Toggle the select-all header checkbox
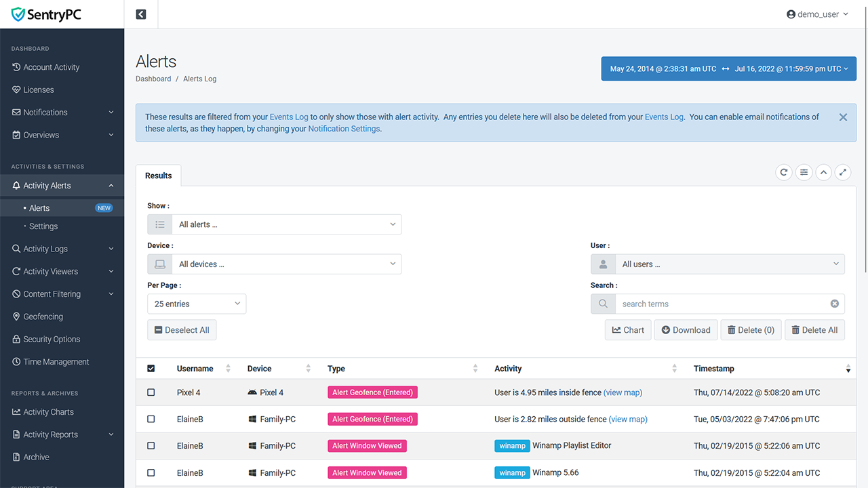868x488 pixels. (151, 369)
